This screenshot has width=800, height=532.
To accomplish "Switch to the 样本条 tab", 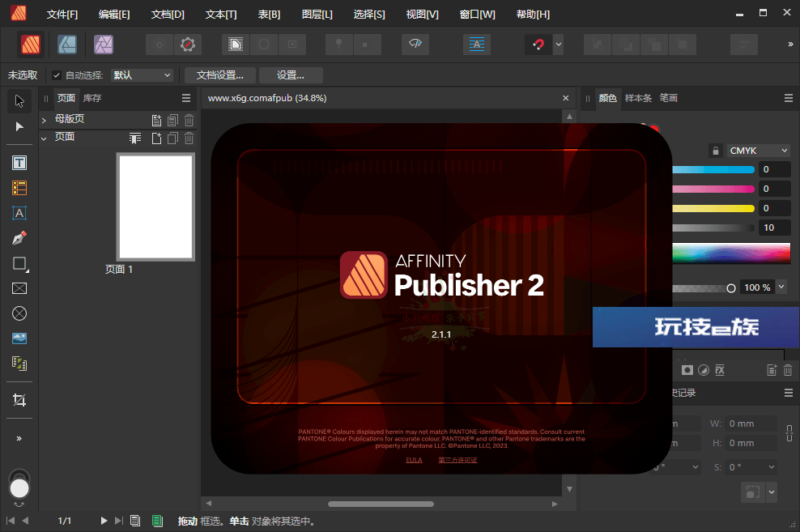I will pos(638,98).
